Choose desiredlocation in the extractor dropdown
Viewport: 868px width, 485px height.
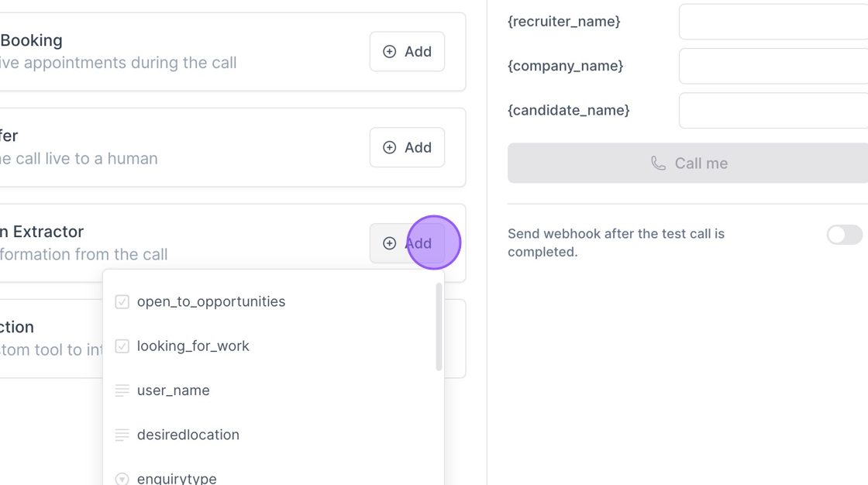[x=188, y=435]
